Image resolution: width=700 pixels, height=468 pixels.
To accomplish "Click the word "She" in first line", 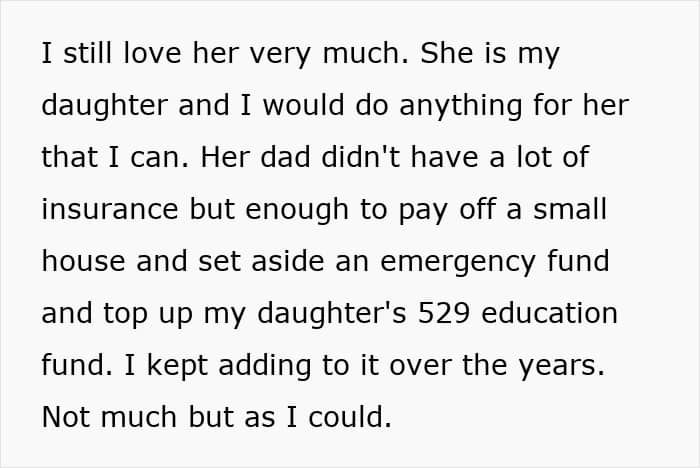I will [x=446, y=53].
